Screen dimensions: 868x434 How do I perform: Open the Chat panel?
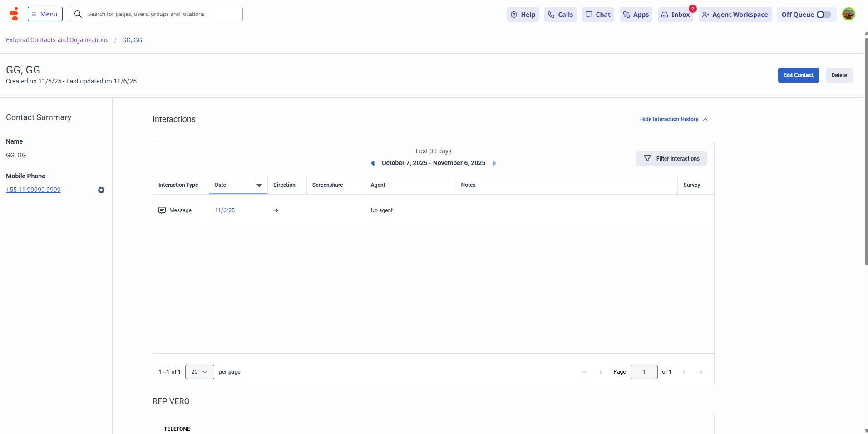[x=598, y=15]
